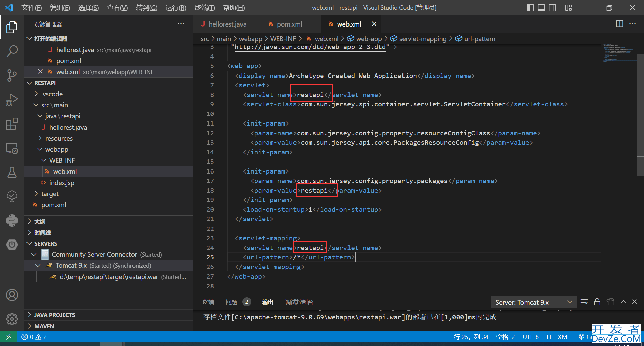Change end of line via LF
The width and height of the screenshot is (644, 346).
point(549,337)
